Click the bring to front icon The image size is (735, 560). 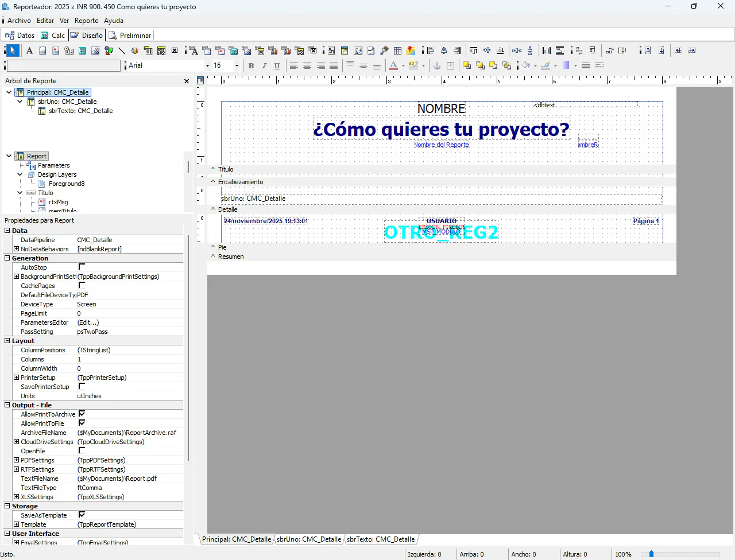pyautogui.click(x=466, y=65)
